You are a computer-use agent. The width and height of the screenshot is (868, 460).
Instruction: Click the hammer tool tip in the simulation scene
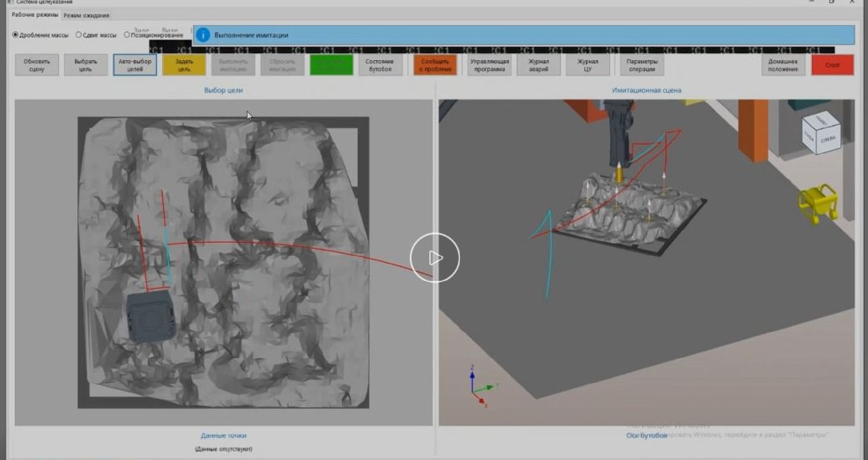620,173
